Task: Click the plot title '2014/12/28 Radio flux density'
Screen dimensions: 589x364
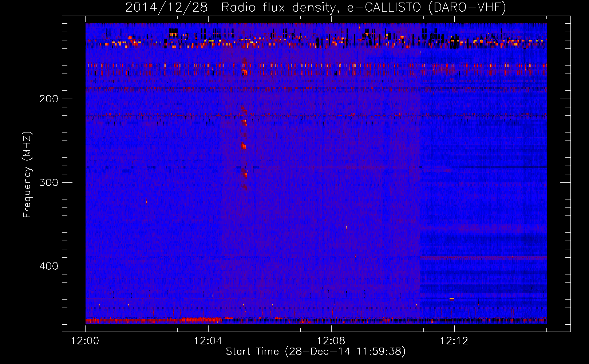Action: tap(316, 8)
